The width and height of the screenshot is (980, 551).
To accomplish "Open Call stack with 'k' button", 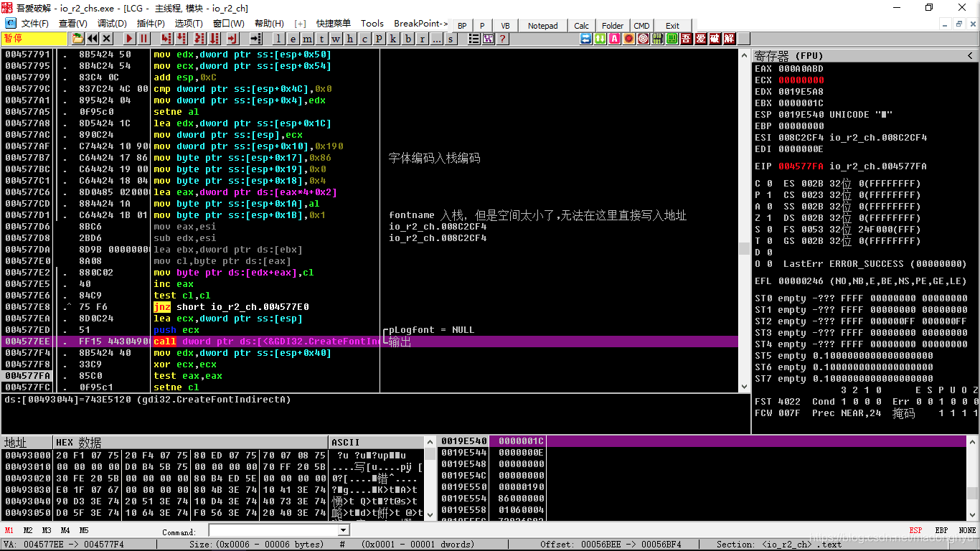I will point(393,39).
